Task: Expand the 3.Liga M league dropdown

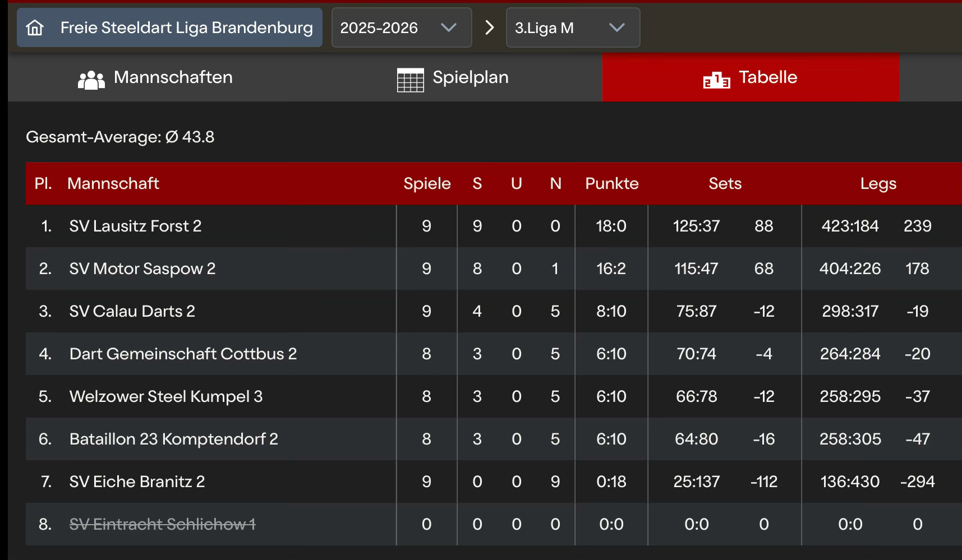Action: pyautogui.click(x=572, y=27)
